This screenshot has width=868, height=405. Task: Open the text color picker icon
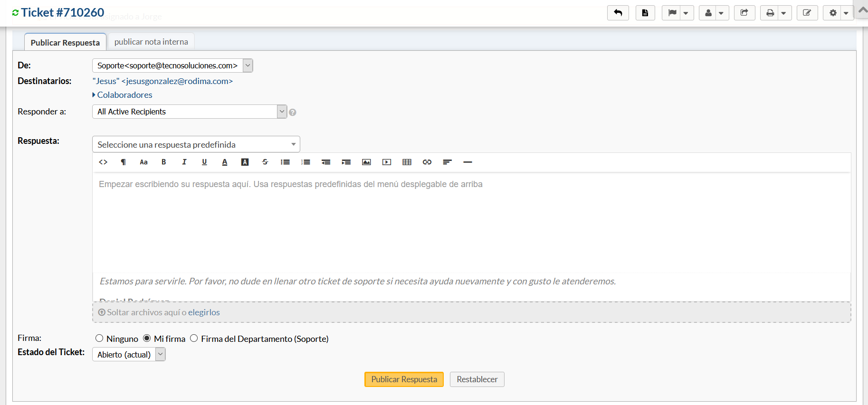[x=225, y=162]
